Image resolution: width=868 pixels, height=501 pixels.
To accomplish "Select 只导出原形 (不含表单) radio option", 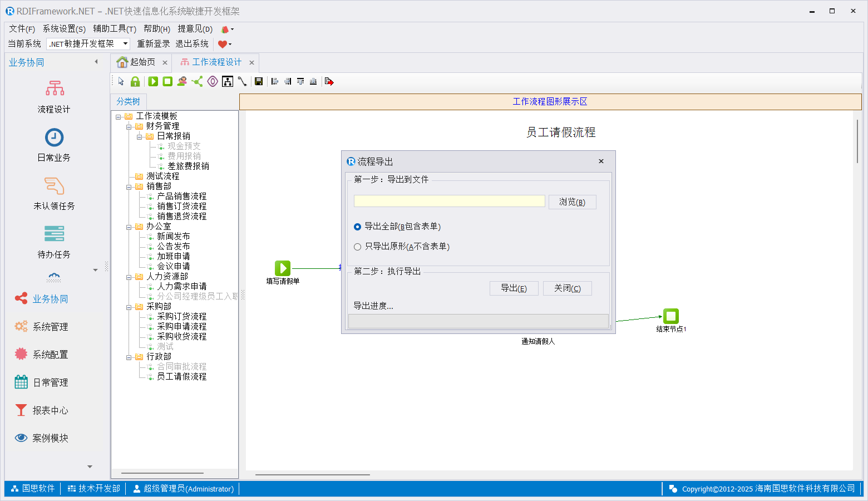I will coord(358,247).
